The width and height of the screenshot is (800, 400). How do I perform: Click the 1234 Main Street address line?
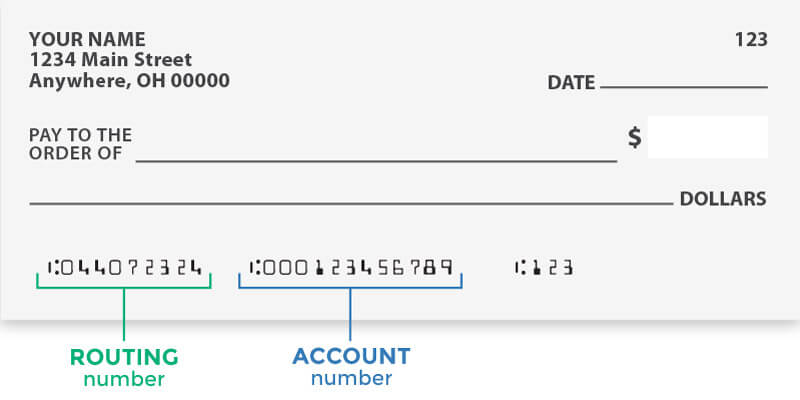click(111, 60)
